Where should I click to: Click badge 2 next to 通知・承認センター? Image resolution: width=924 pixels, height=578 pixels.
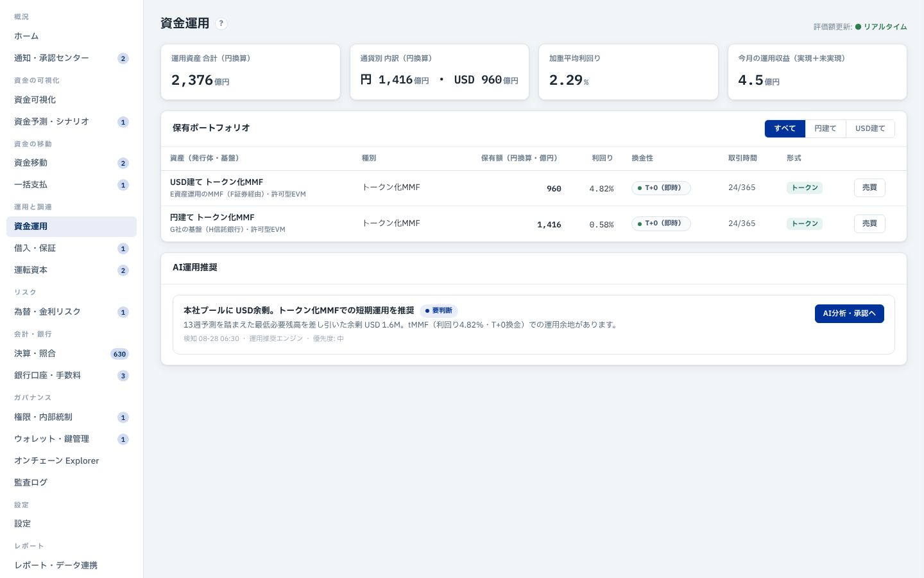[x=123, y=58]
